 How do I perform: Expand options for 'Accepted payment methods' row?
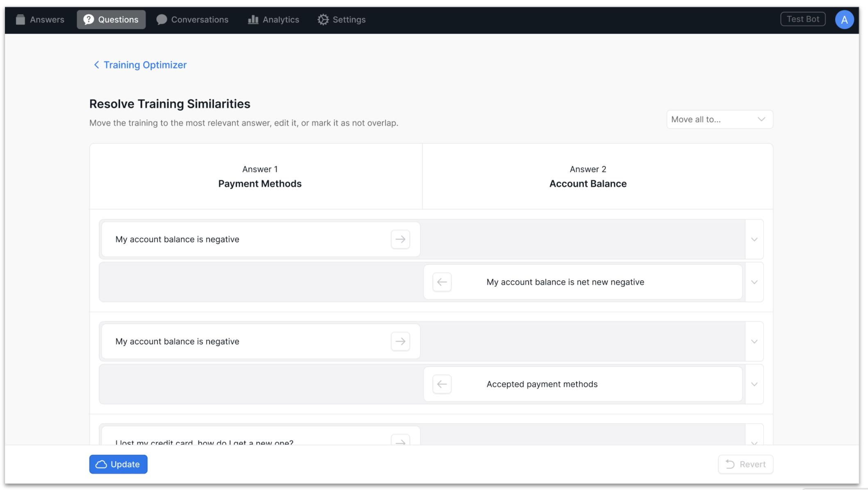[754, 384]
